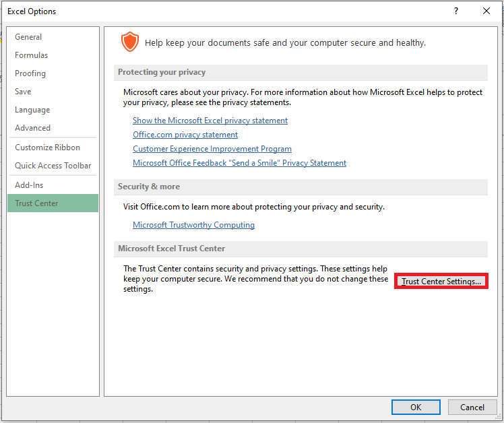The width and height of the screenshot is (504, 423).
Task: Click the Help keep your documents safe text
Action: 285,43
